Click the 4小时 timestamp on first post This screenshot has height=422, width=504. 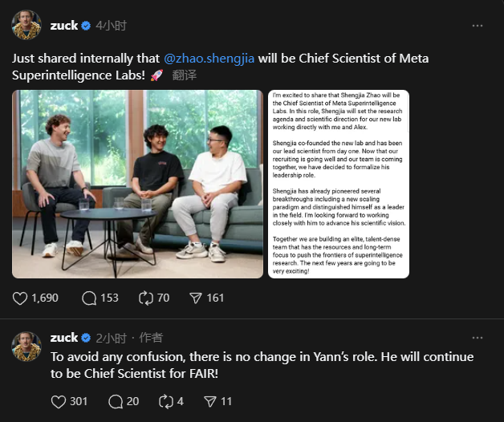tap(111, 26)
